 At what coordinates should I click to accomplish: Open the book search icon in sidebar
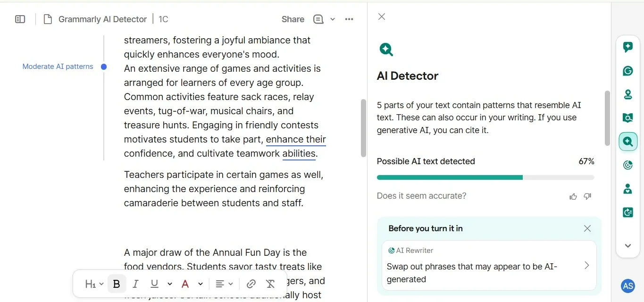[x=627, y=118]
